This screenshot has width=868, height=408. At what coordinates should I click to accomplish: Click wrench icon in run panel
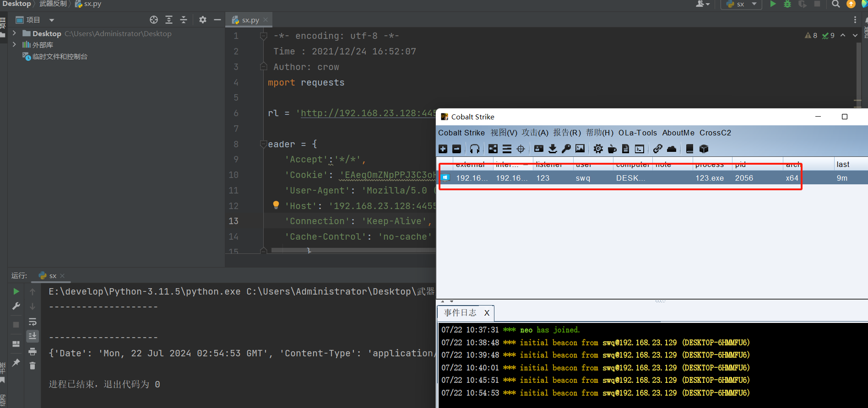pos(16,306)
